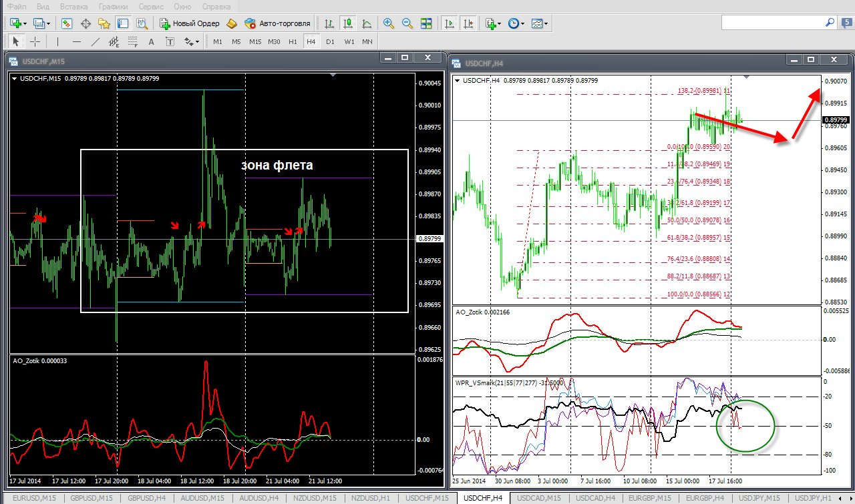Viewport: 855px width, 504px height.
Task: Toggle chart auto scroll
Action: [450, 23]
